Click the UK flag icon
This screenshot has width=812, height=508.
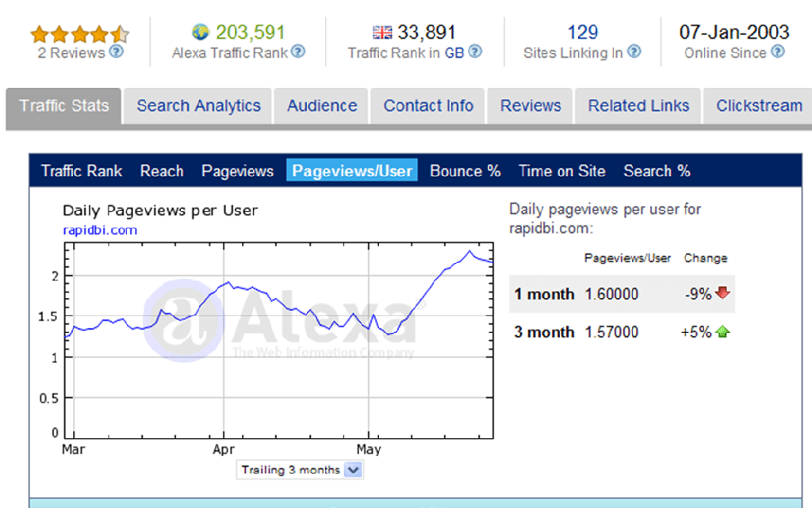click(x=382, y=32)
